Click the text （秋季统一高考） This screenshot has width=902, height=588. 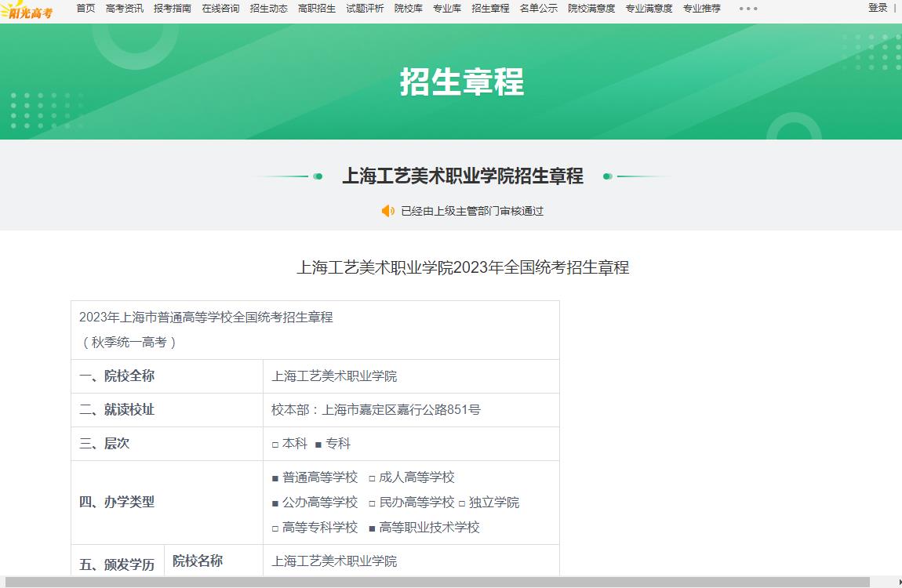pos(130,343)
